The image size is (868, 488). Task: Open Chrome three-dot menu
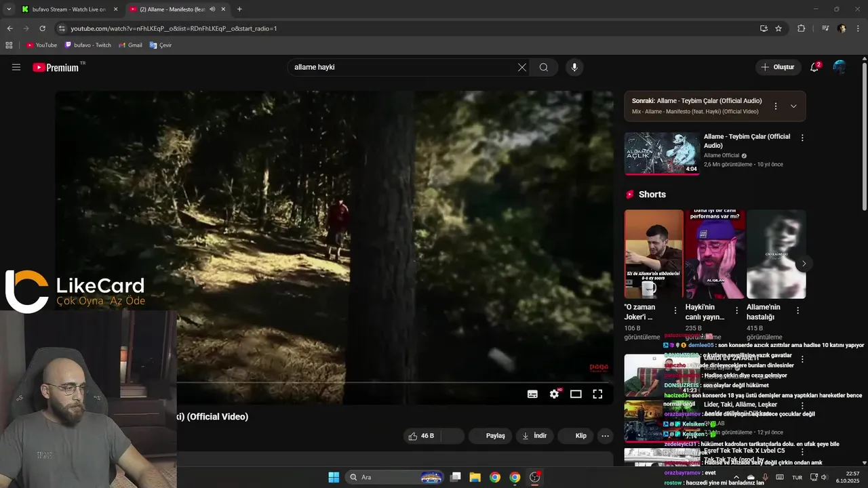coord(857,28)
